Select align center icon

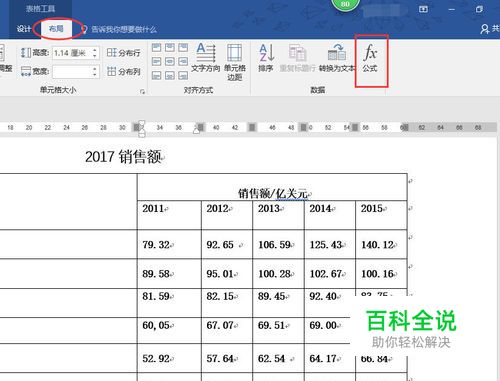(x=170, y=61)
